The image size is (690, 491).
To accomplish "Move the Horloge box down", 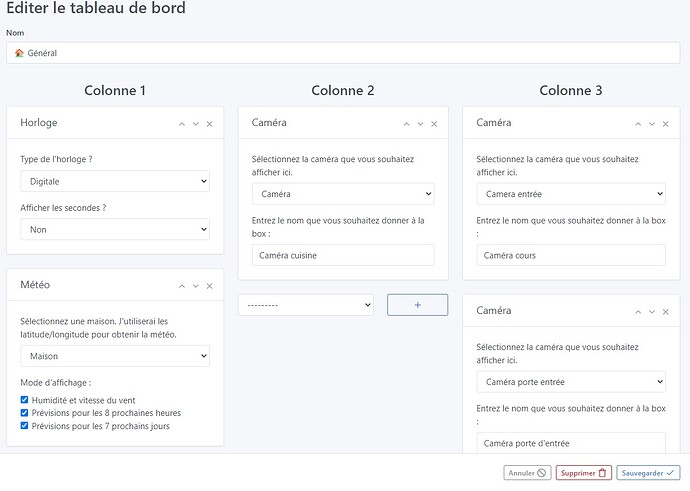I will pos(195,124).
